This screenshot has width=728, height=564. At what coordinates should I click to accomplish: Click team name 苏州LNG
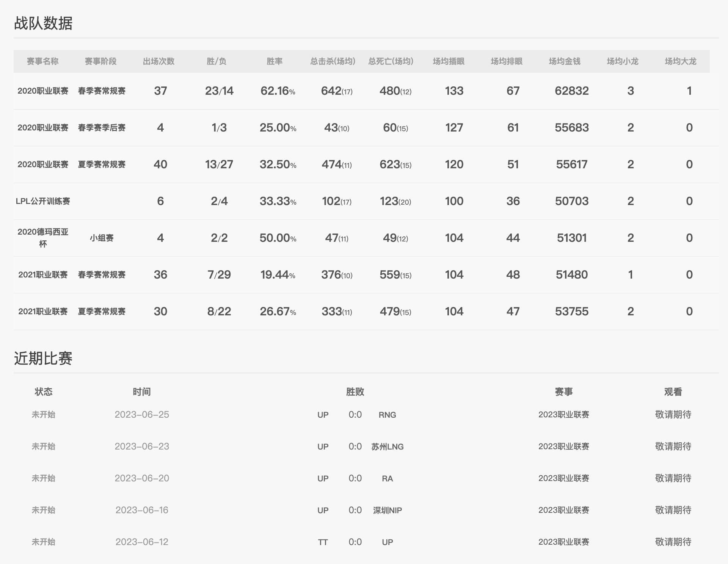[387, 447]
